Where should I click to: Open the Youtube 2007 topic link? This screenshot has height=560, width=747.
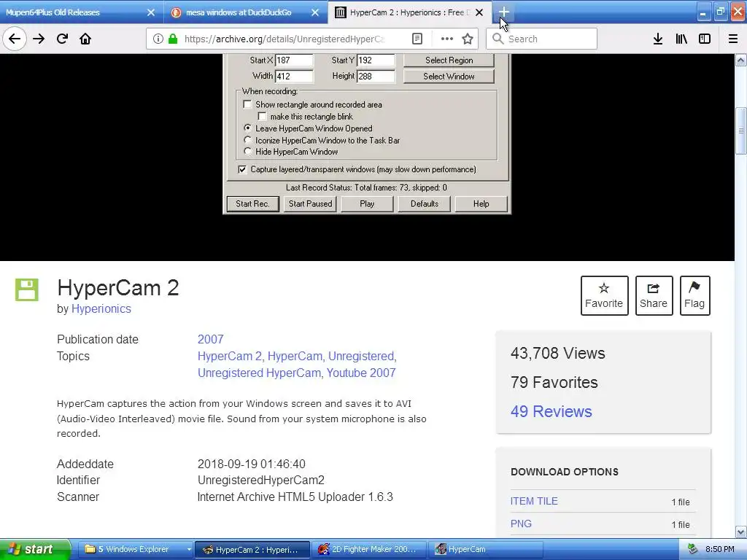[361, 373]
